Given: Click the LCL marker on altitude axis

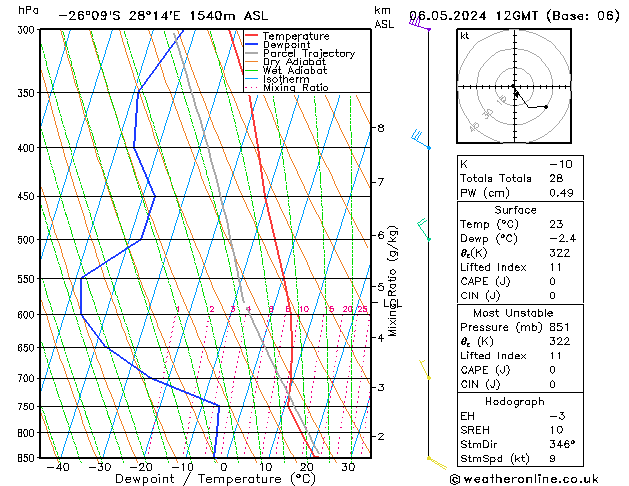Looking at the screenshot, I should [392, 303].
